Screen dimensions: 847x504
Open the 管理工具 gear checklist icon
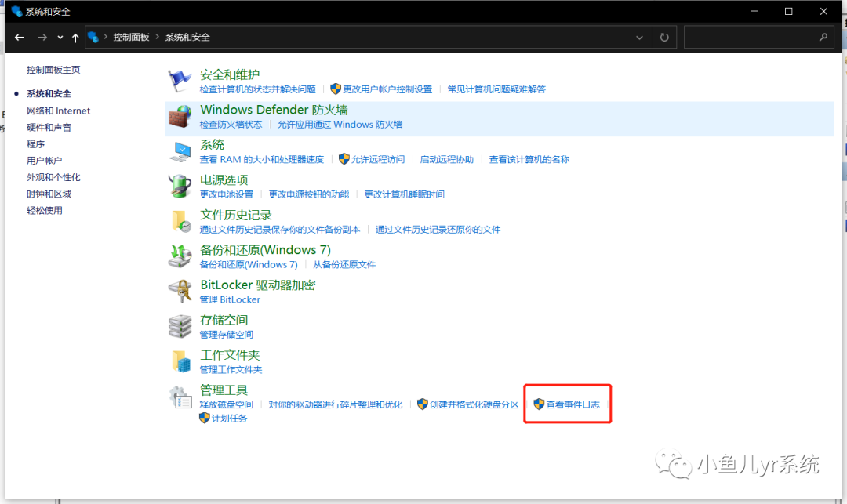click(180, 397)
